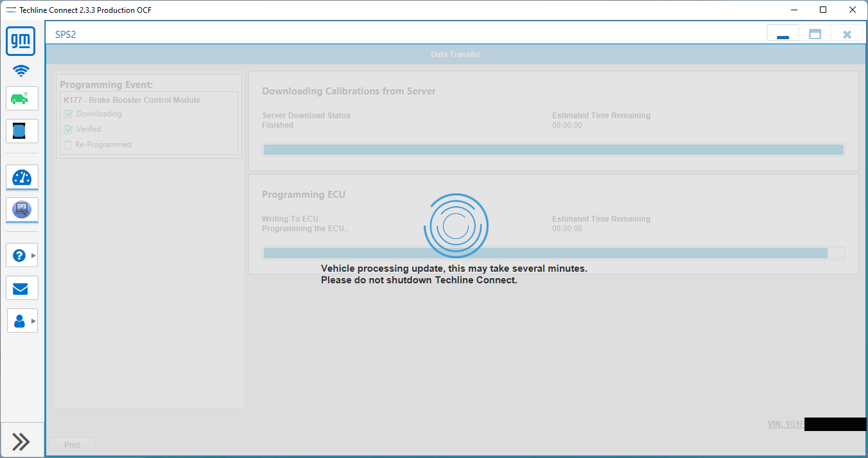Image resolution: width=868 pixels, height=458 pixels.
Task: Expand the sidebar with double chevron
Action: 21,441
